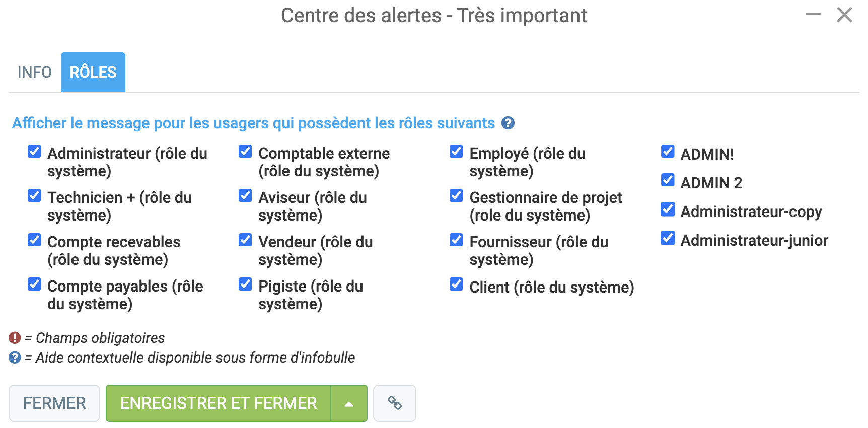Expand the Enregistrer et fermer arrow
The width and height of the screenshot is (868, 428).
click(x=349, y=403)
